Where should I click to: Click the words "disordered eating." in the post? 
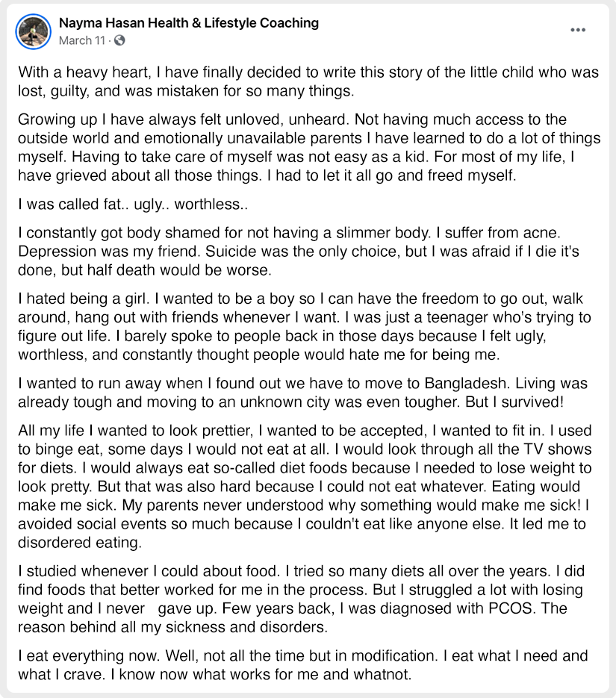(80, 543)
